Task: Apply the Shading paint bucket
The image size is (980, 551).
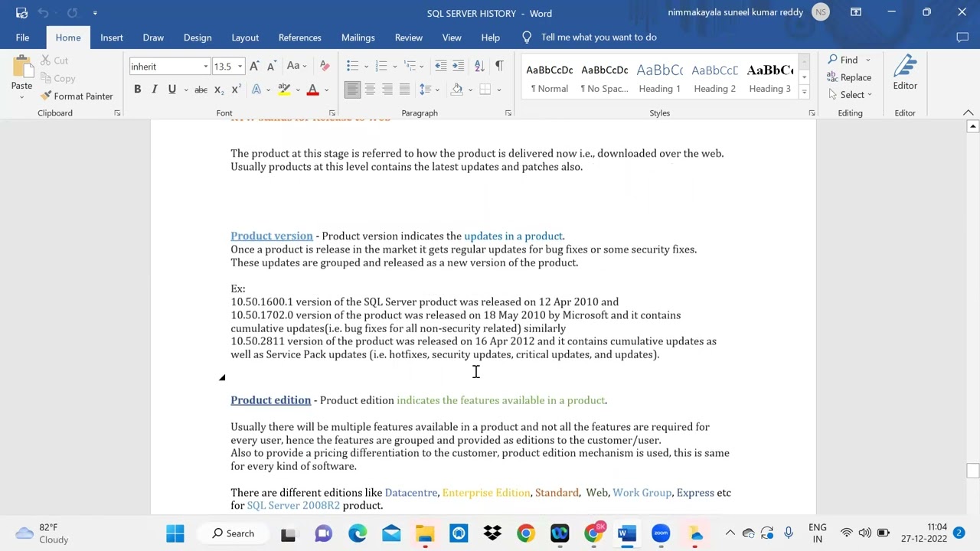Action: (x=457, y=90)
